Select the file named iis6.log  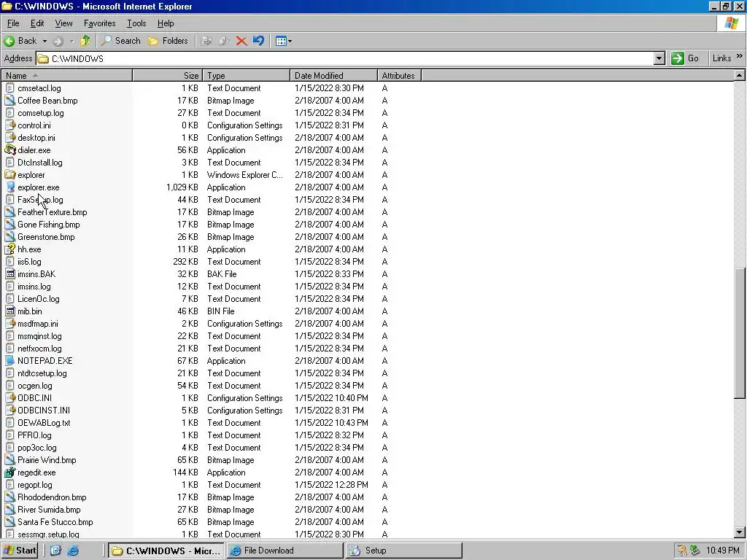(29, 262)
